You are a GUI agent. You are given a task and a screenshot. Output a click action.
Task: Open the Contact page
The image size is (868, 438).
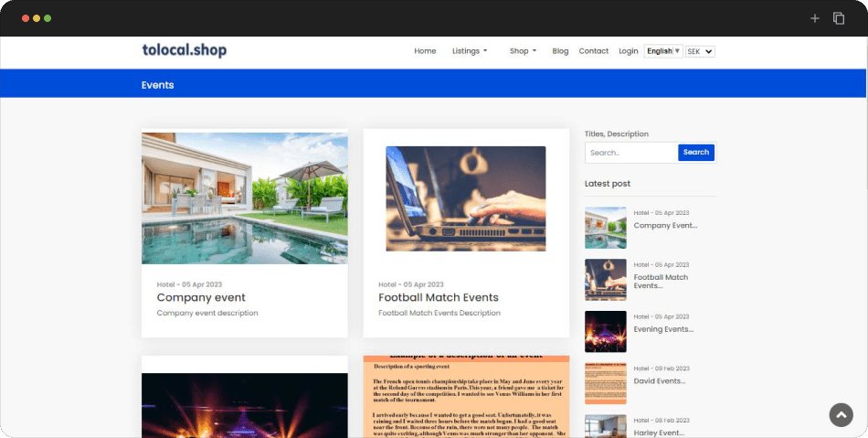(x=593, y=51)
